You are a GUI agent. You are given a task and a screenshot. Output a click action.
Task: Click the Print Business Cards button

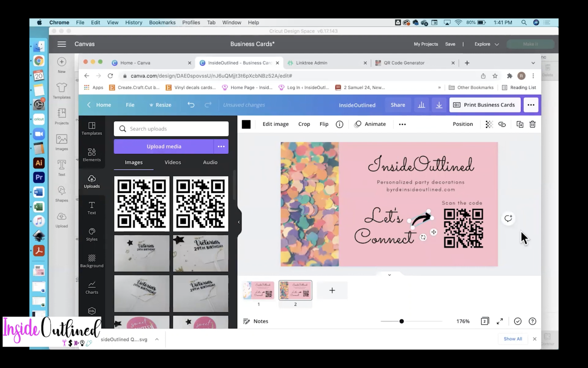click(485, 105)
